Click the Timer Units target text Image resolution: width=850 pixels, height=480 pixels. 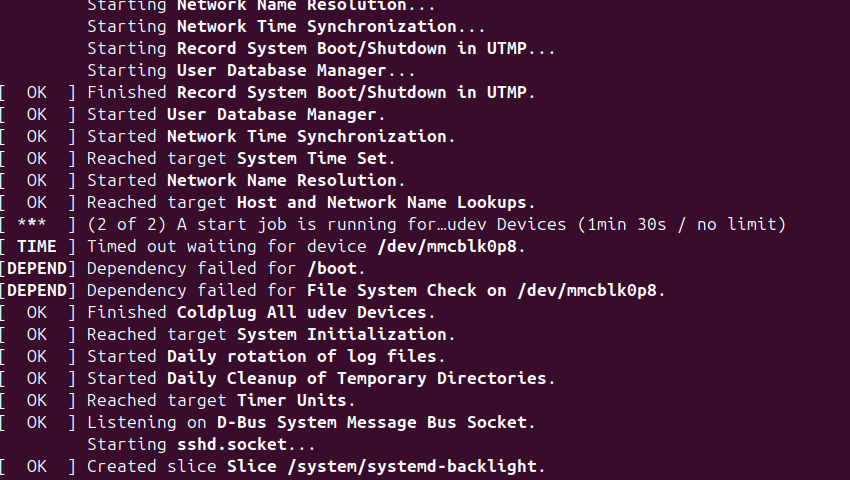pos(295,400)
